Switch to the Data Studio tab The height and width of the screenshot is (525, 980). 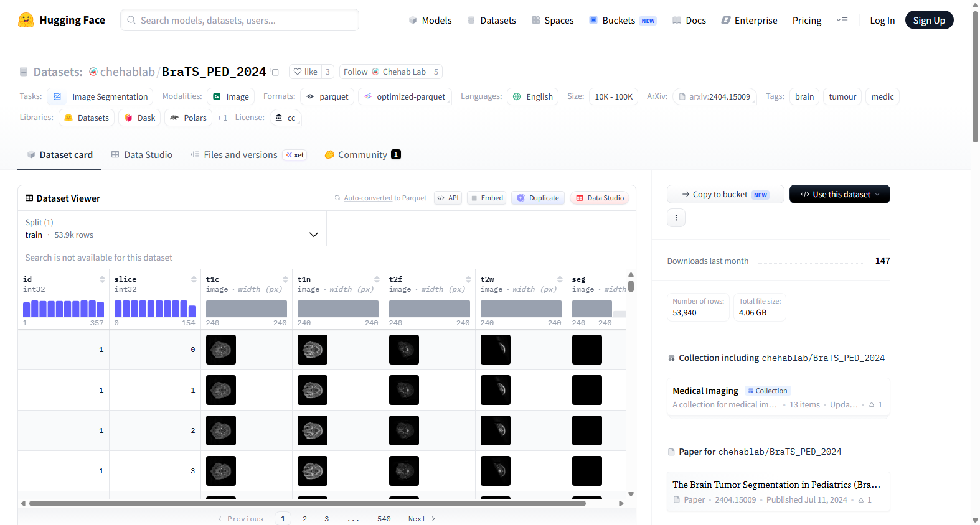pyautogui.click(x=142, y=155)
